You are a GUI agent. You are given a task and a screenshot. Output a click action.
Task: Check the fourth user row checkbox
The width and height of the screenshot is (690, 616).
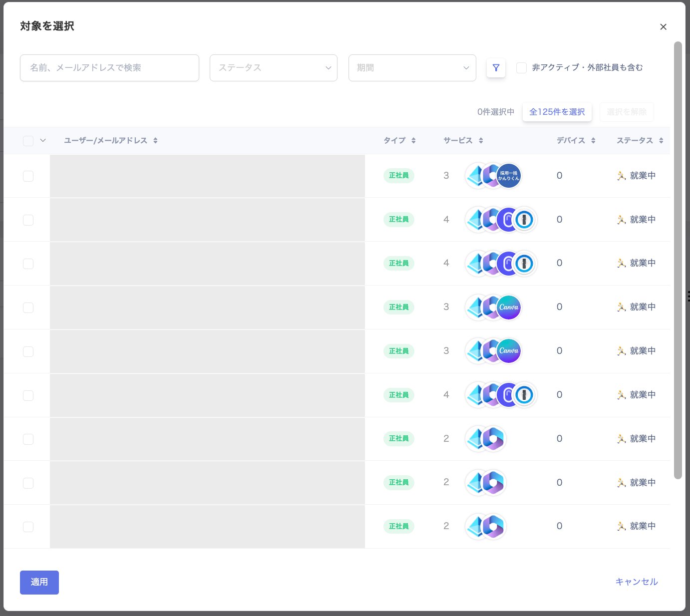[28, 308]
